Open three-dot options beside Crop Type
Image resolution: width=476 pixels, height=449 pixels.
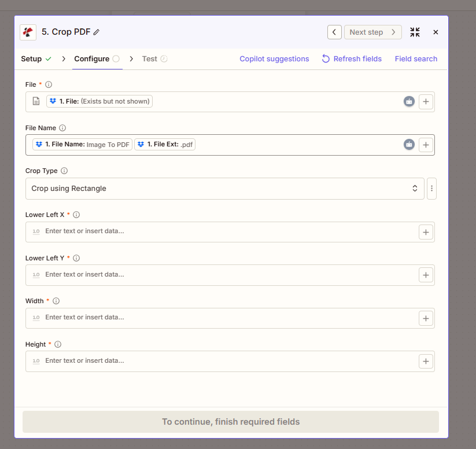point(431,189)
